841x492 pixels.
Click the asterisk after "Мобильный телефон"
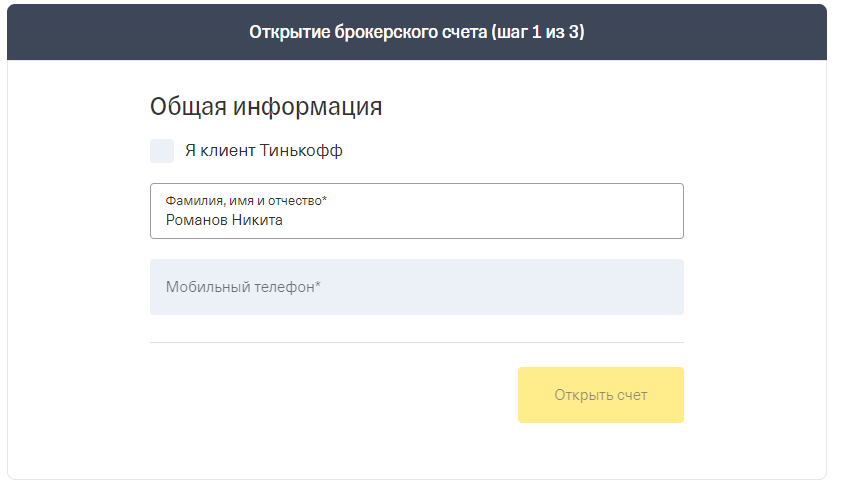pos(318,284)
